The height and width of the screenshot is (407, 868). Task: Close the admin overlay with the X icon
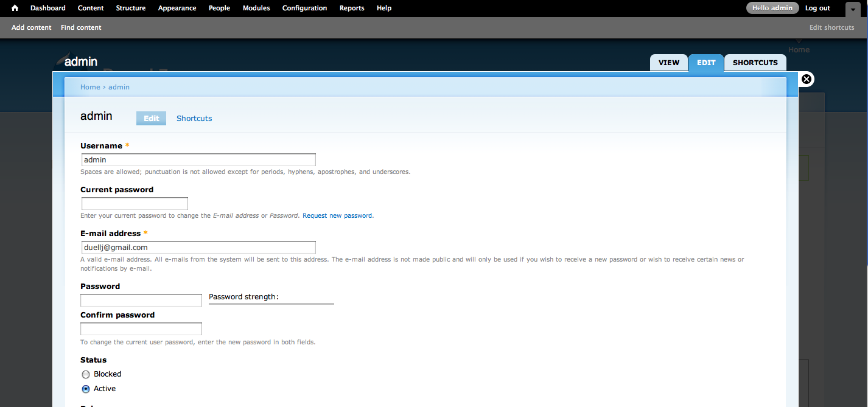806,79
